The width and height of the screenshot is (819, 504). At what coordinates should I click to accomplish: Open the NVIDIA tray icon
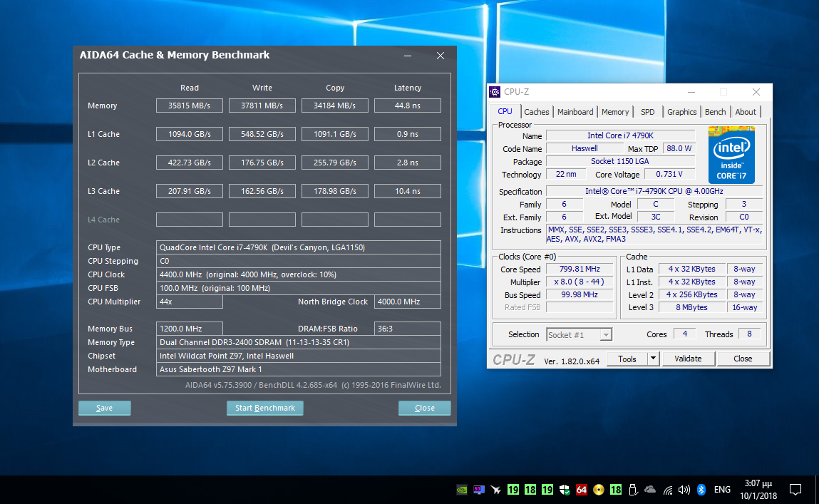[x=462, y=489]
